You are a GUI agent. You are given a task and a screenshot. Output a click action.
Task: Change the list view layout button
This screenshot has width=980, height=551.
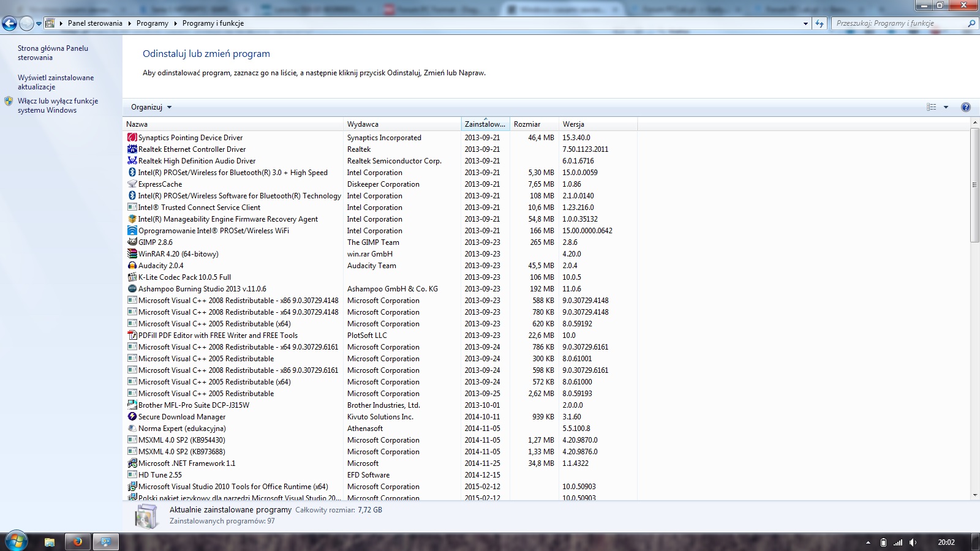tap(932, 107)
